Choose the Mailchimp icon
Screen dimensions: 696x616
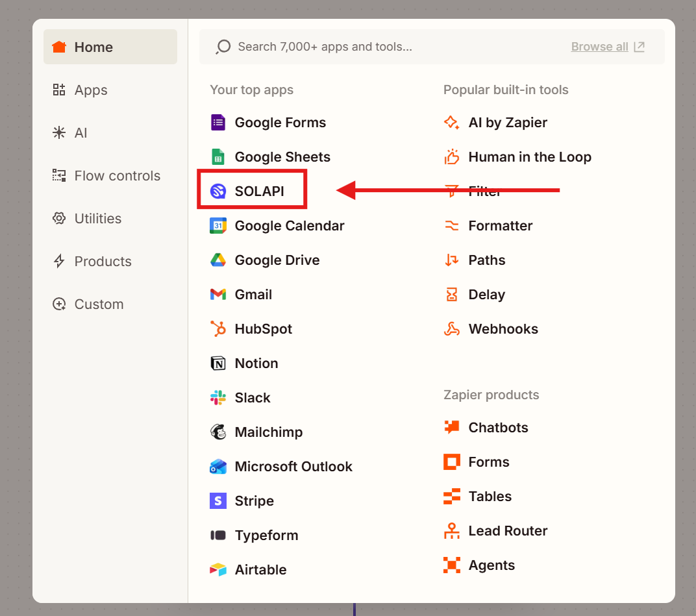pyautogui.click(x=218, y=432)
